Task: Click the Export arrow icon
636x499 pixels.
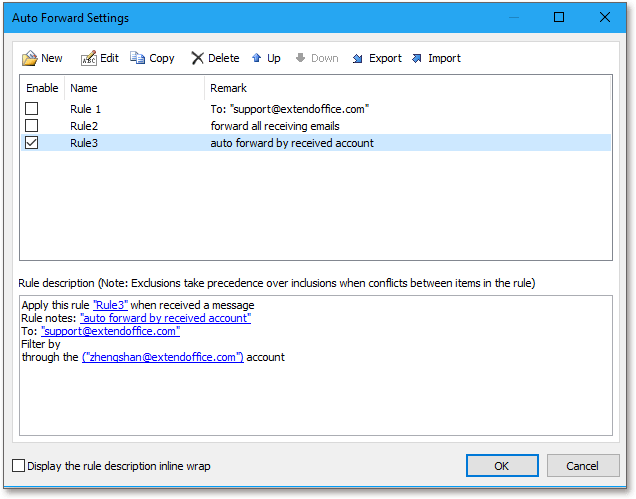Action: coord(357,58)
